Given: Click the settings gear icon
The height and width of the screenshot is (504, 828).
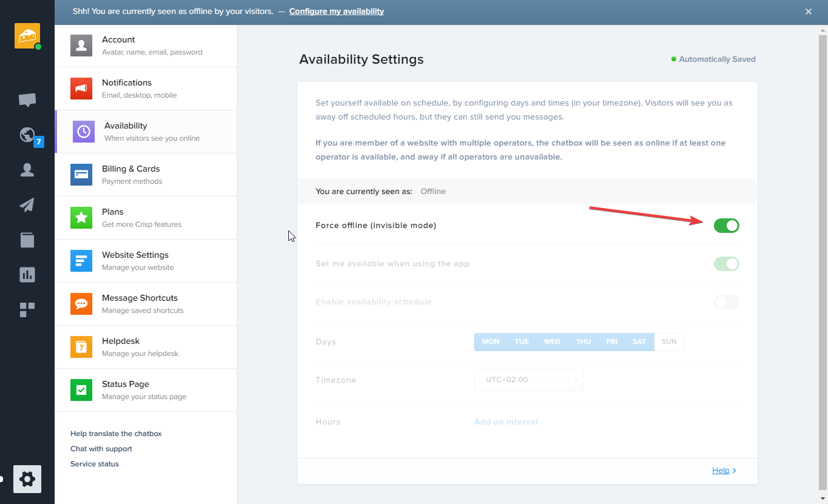Looking at the screenshot, I should [27, 479].
